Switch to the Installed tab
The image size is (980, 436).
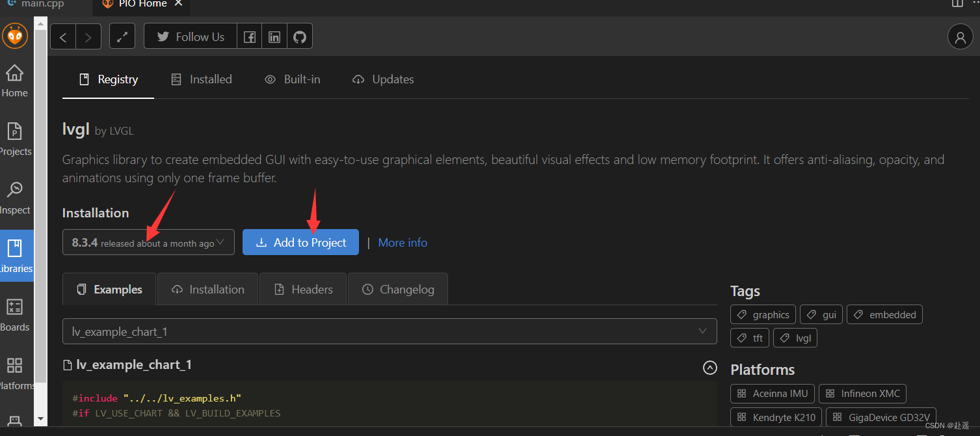(201, 79)
